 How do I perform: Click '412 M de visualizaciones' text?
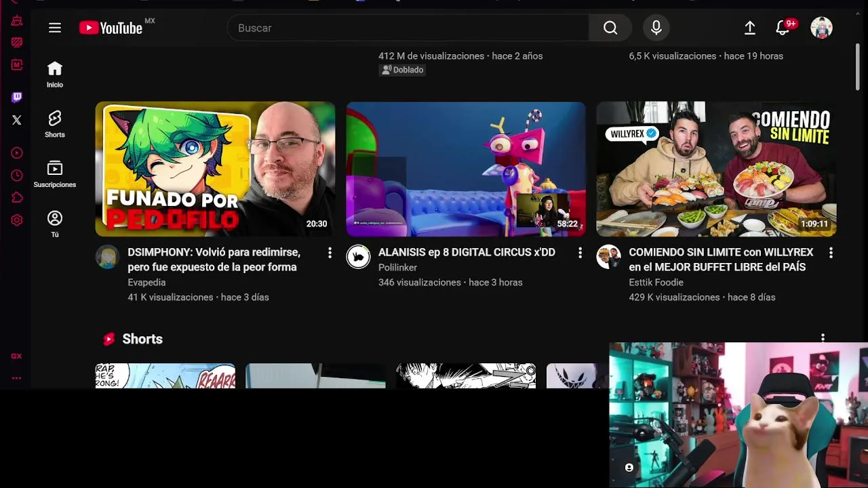coord(431,56)
